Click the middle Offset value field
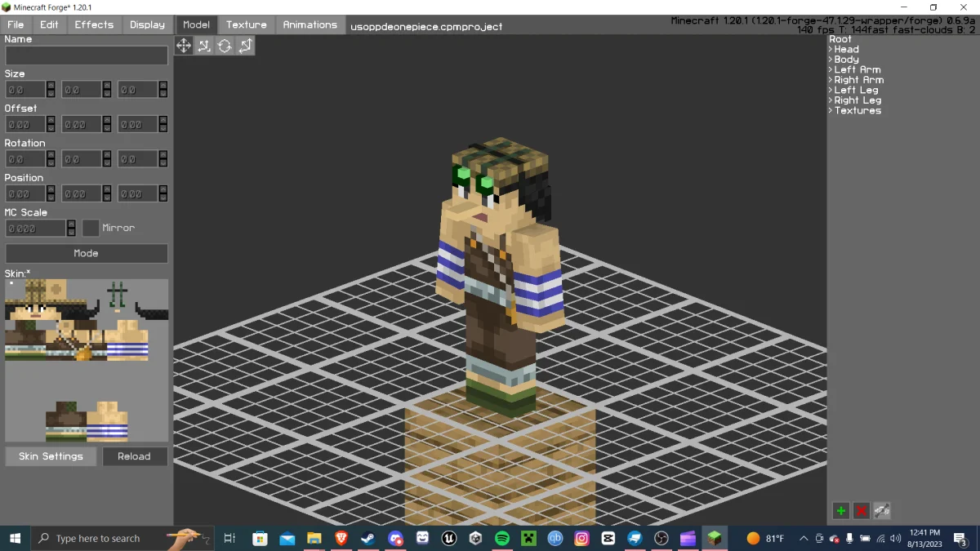This screenshot has height=551, width=980. tap(82, 124)
